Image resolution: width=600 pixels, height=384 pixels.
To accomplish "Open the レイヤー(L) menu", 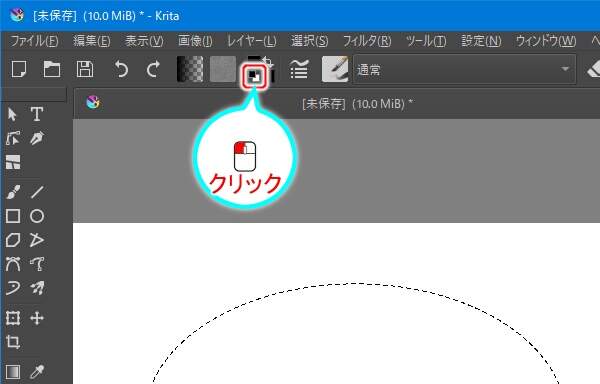I will (x=251, y=41).
